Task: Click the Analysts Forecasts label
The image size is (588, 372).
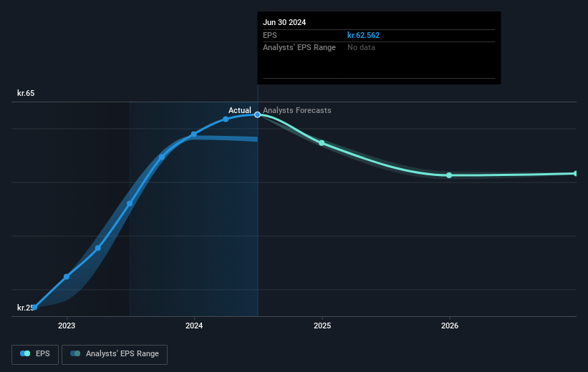Action: (x=297, y=110)
